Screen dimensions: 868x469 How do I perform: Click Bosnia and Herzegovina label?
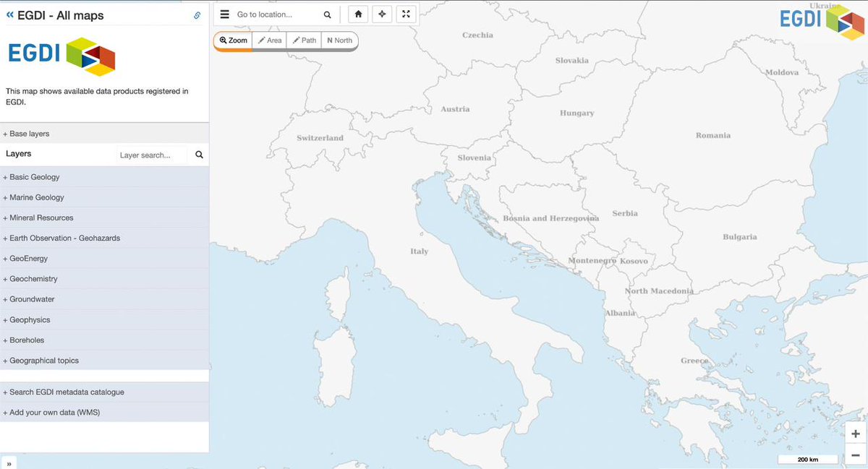[551, 218]
